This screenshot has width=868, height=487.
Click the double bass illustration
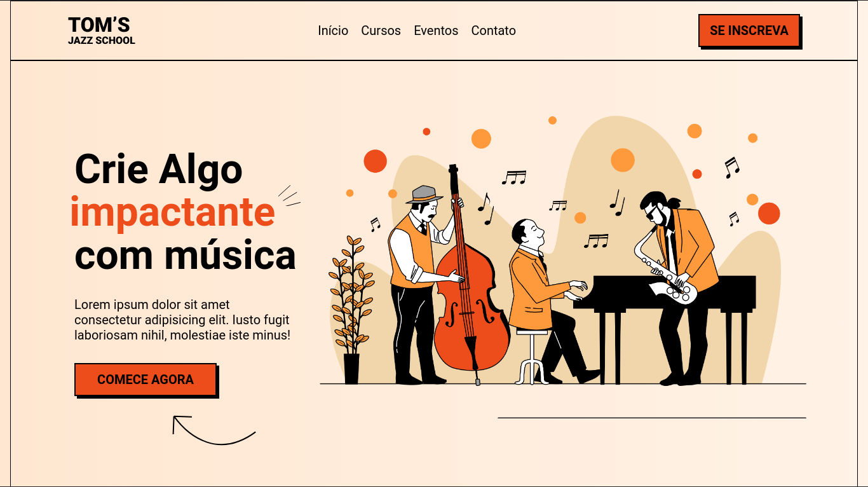click(x=469, y=286)
